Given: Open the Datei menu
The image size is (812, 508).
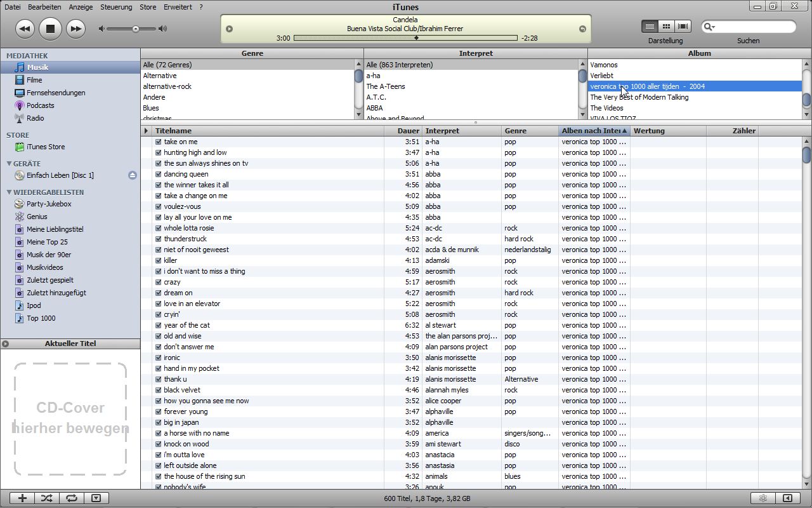Looking at the screenshot, I should [x=12, y=7].
